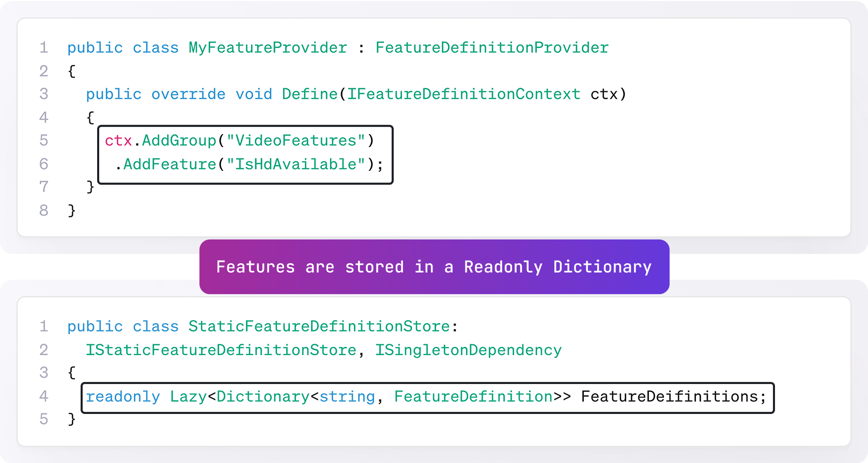Select the IStaticFeatureDefinitionStore interface name

click(221, 350)
